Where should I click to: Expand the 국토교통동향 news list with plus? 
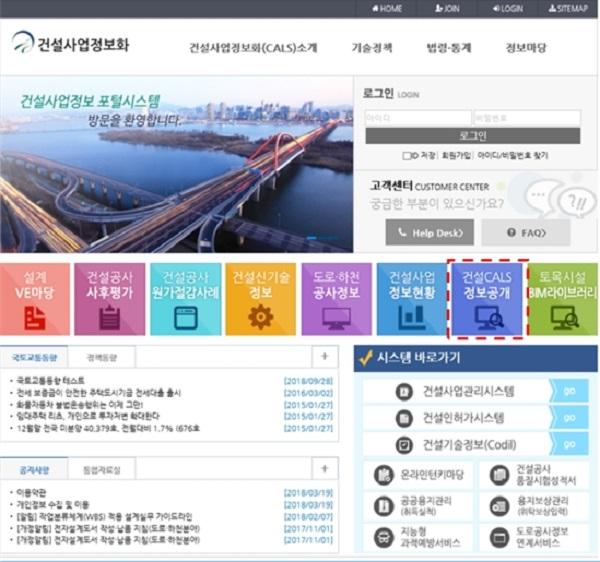coord(324,355)
